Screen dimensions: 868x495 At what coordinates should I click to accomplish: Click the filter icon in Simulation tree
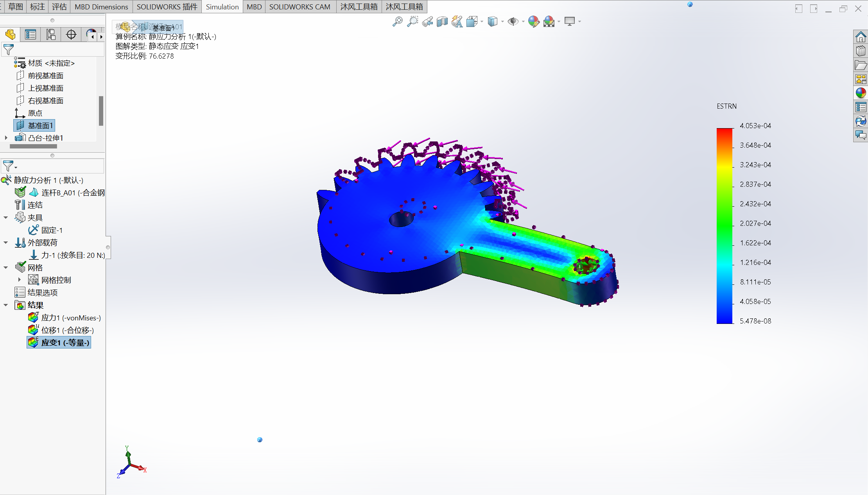[9, 166]
